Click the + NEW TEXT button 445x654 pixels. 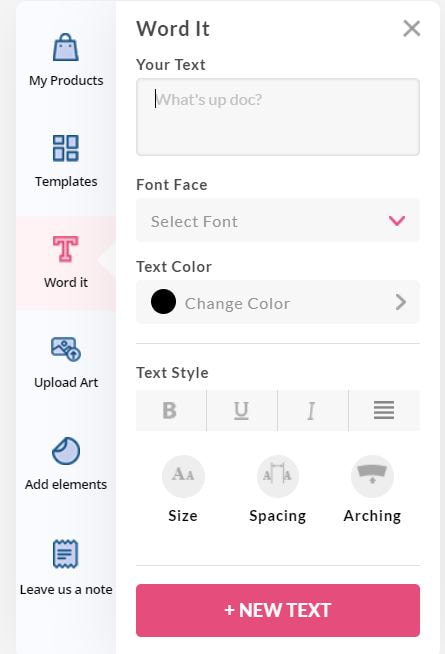pyautogui.click(x=278, y=610)
